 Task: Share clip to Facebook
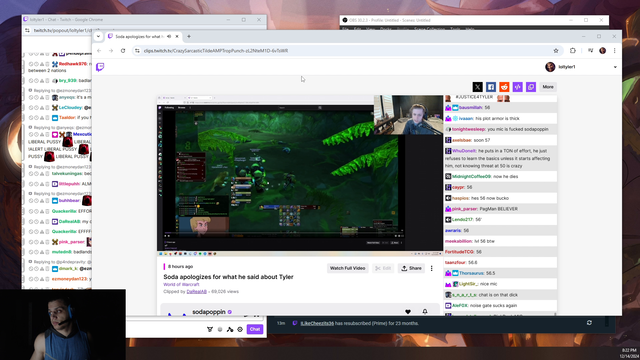(491, 87)
